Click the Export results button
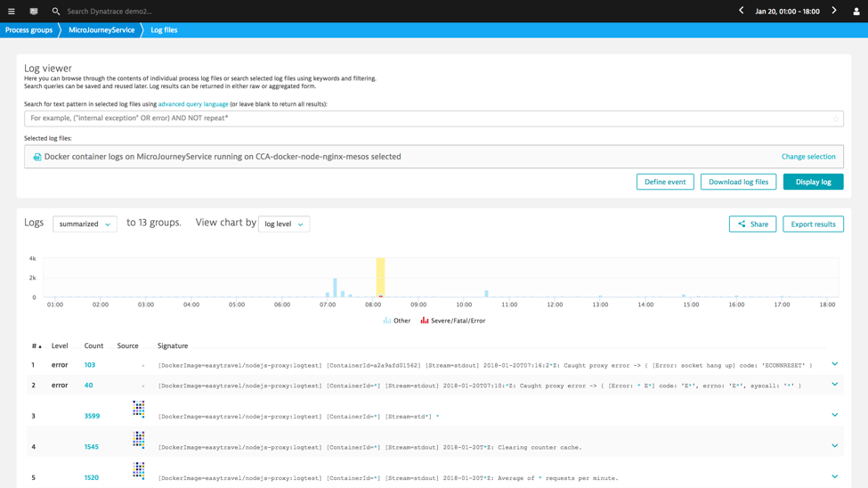The image size is (868, 488). [x=813, y=224]
